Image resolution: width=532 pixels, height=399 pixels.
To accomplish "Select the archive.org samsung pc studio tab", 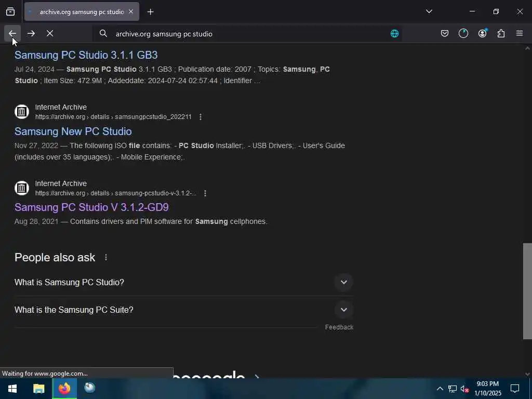I will tap(82, 12).
